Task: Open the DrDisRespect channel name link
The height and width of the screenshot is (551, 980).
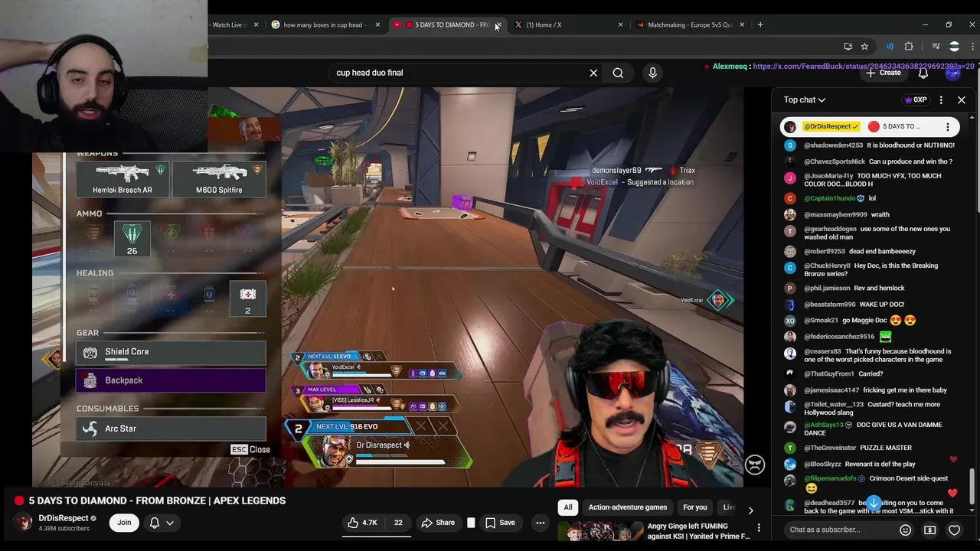Action: tap(64, 518)
